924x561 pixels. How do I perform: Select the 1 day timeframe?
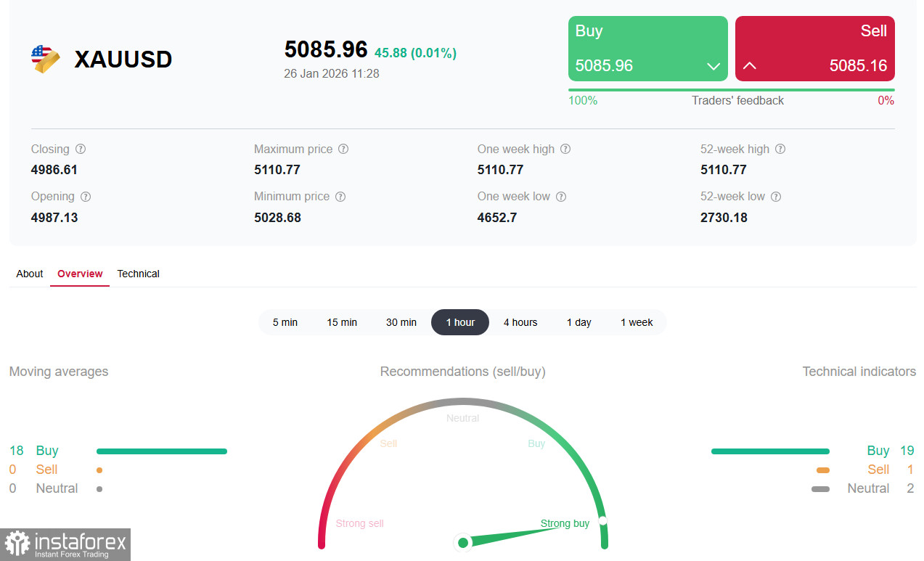point(579,322)
